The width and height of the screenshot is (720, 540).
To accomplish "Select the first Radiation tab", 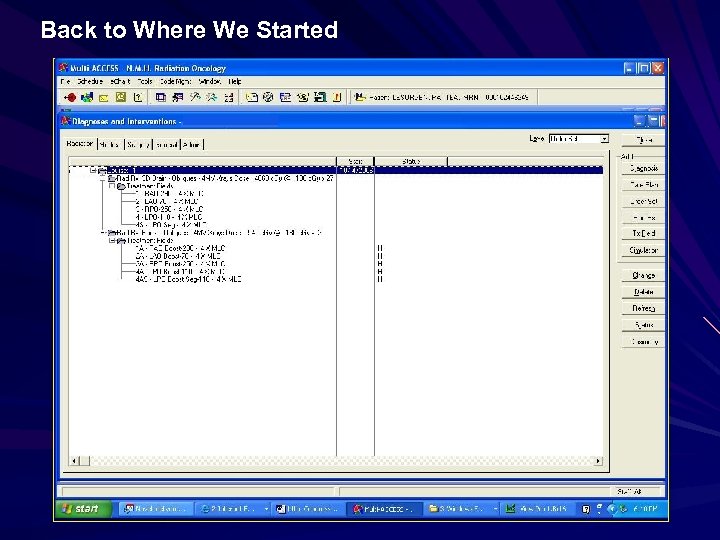I will [80, 144].
